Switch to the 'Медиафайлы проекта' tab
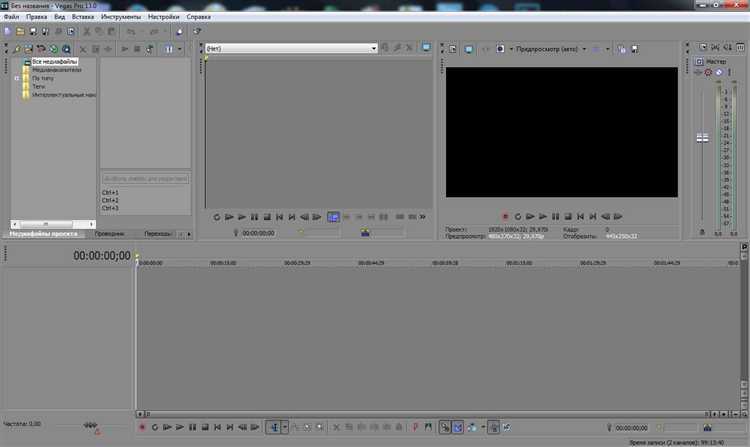The width and height of the screenshot is (750, 447). [43, 234]
